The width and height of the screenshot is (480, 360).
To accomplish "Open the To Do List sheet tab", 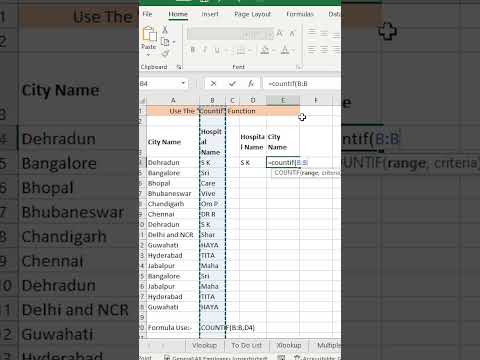I will click(x=247, y=345).
